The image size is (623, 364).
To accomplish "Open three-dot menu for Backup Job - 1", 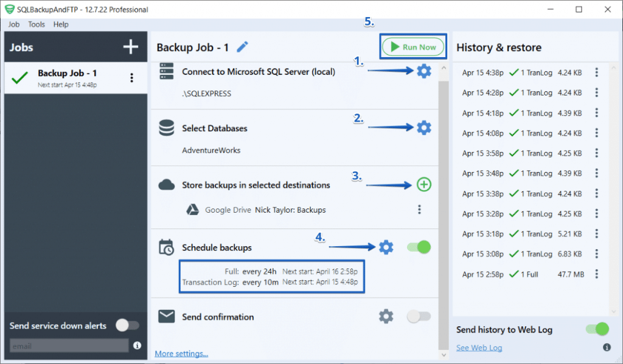I will click(x=131, y=78).
